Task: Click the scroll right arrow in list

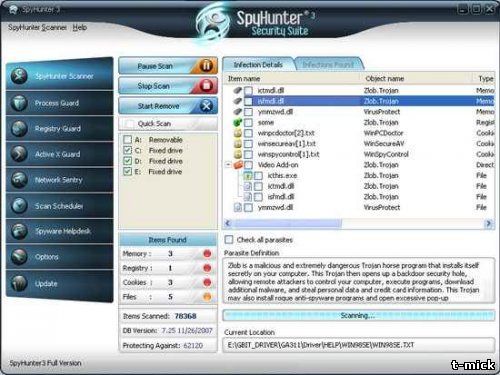Action: coord(489,223)
